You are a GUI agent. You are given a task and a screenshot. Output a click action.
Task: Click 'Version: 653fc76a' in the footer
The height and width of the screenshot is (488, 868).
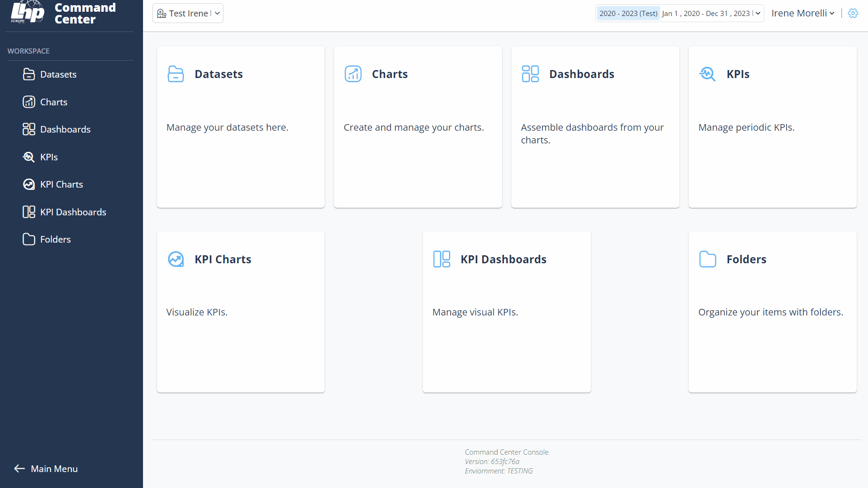pyautogui.click(x=492, y=462)
